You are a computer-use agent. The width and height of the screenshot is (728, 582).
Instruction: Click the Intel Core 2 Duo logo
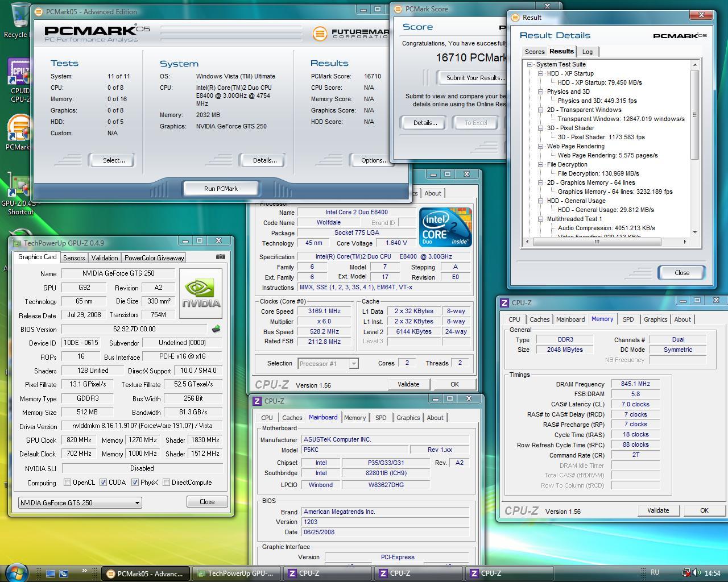tap(445, 227)
